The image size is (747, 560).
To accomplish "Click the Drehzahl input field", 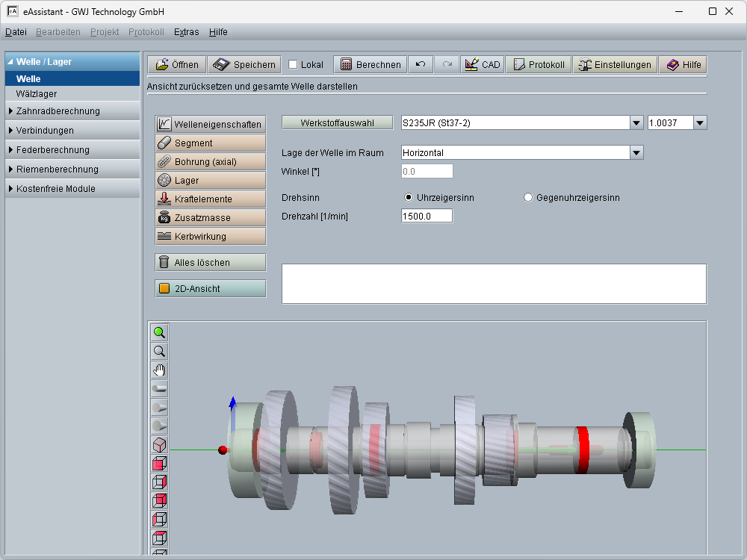I will click(427, 217).
